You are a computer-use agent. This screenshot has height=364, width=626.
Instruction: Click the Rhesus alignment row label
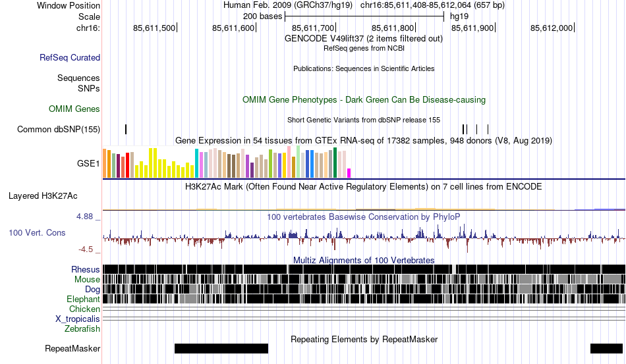pos(86,269)
